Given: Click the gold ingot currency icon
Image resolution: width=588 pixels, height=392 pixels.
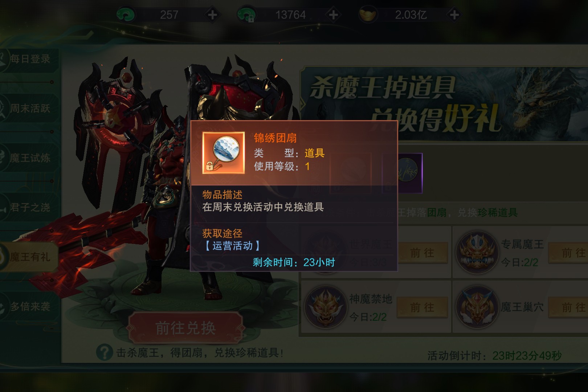Looking at the screenshot, I should 368,15.
